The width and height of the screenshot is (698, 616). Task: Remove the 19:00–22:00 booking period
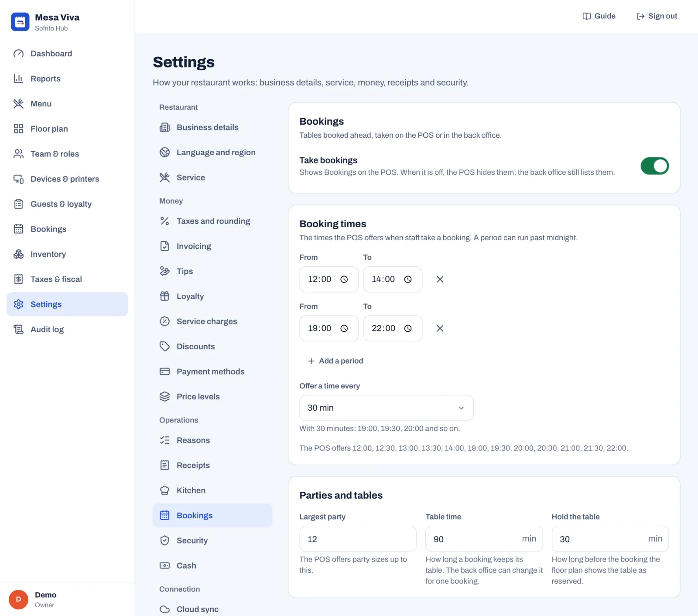click(440, 328)
